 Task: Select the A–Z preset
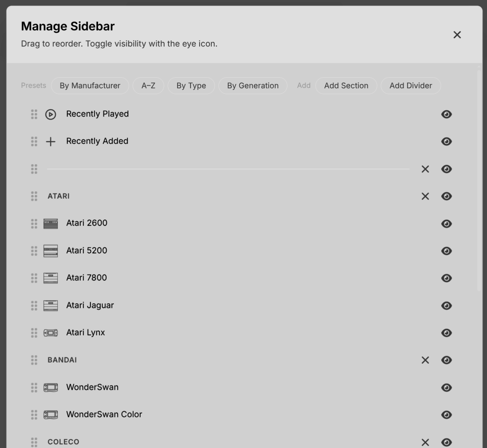[x=148, y=86]
